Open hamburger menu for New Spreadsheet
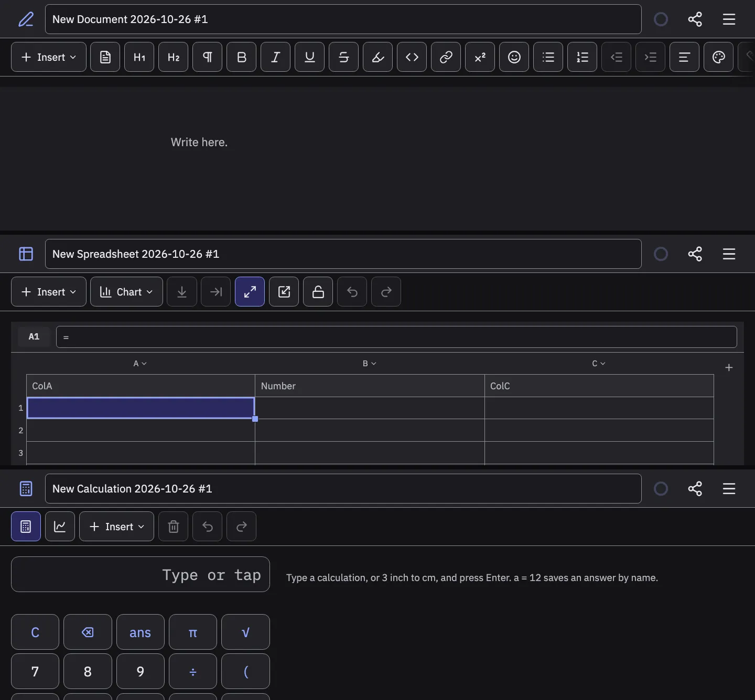Screen dimensions: 755x700 click(729, 254)
